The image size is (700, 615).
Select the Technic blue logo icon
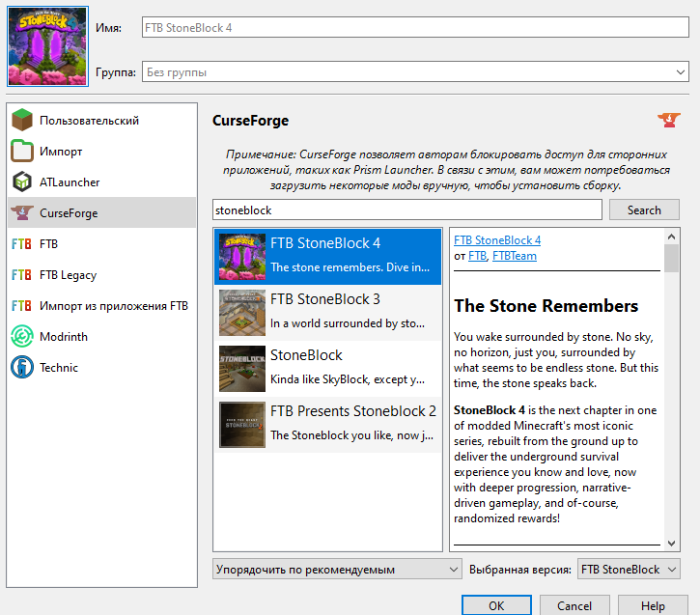click(x=22, y=367)
